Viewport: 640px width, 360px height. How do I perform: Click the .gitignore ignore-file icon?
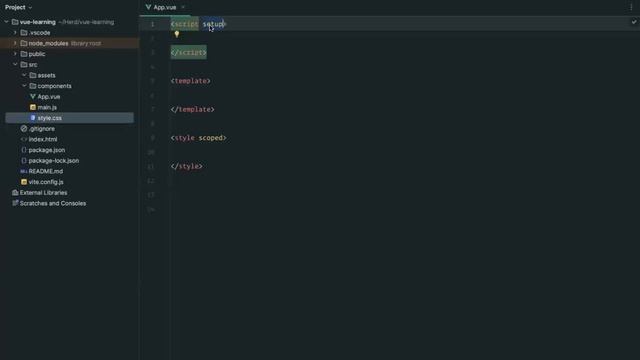[24, 129]
